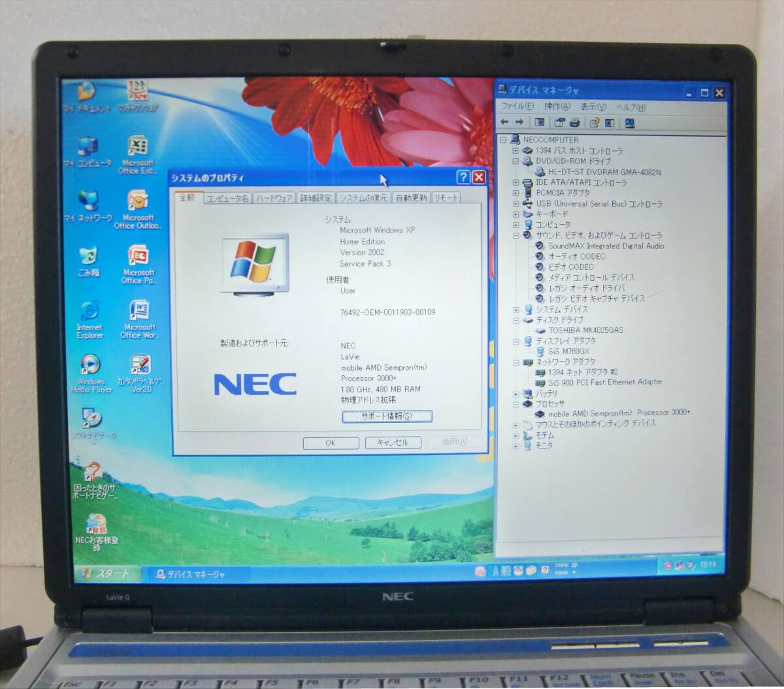784x689 pixels.
Task: Open the ファイル(F) menu in Device Manager
Action: [x=517, y=107]
